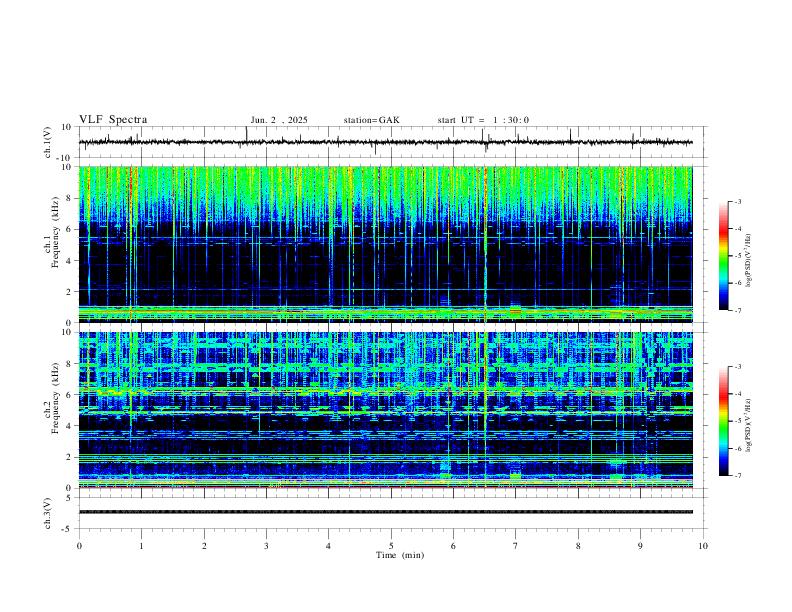Select the date text "Jun. 2 , 2025"

pos(279,120)
